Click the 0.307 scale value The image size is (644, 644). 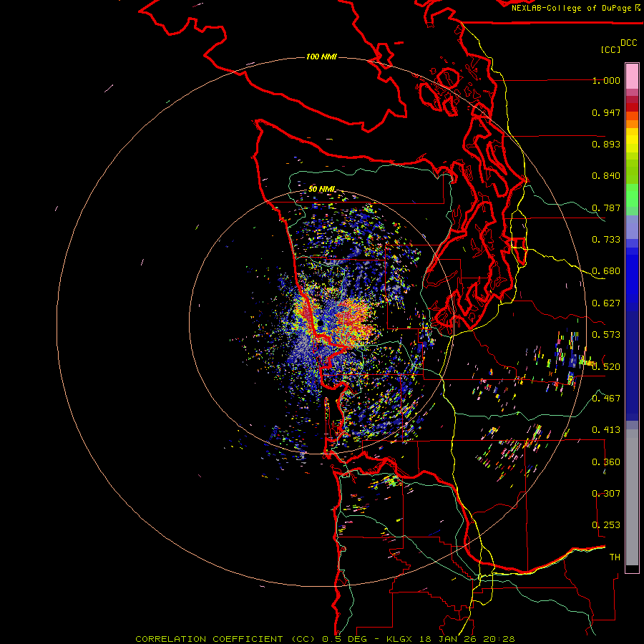[x=606, y=493]
